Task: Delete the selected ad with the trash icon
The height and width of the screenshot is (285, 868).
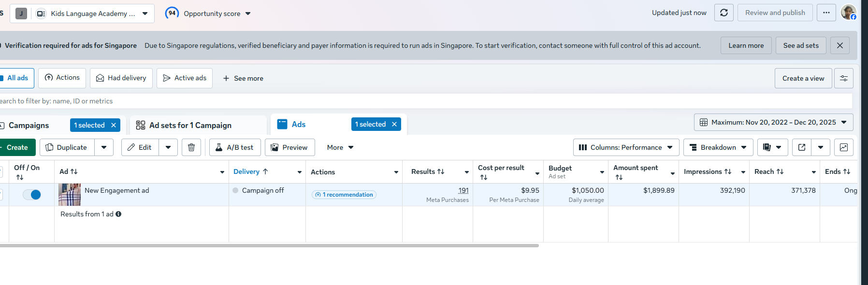Action: [x=191, y=147]
